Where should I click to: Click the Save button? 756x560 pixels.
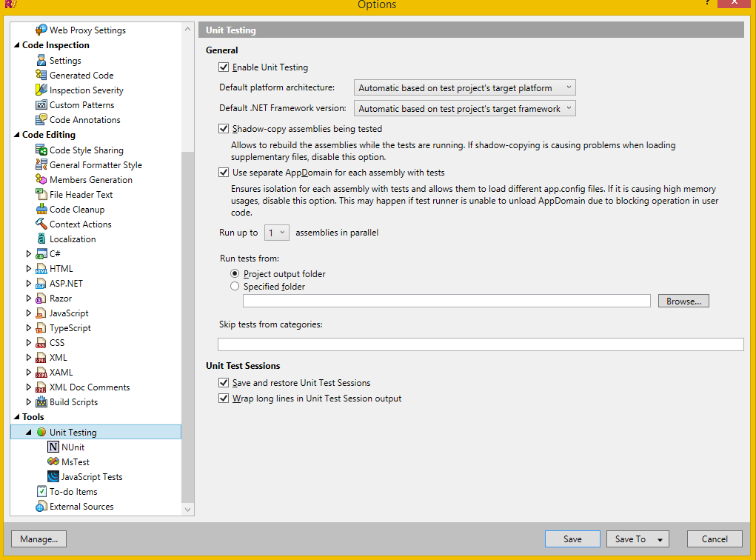click(x=572, y=539)
